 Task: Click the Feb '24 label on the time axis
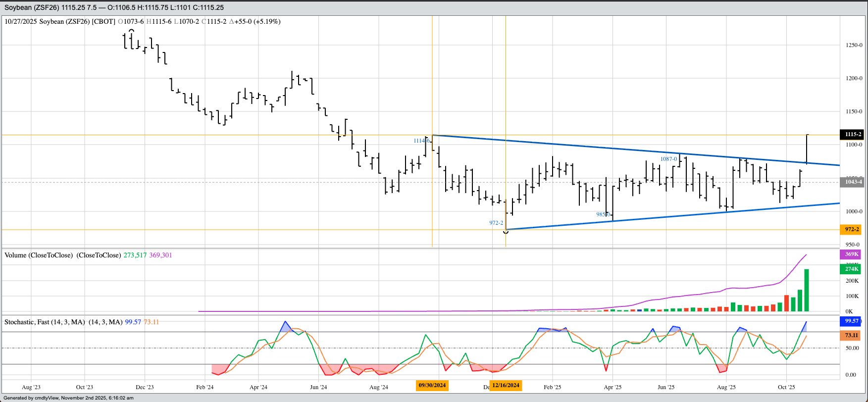point(204,387)
